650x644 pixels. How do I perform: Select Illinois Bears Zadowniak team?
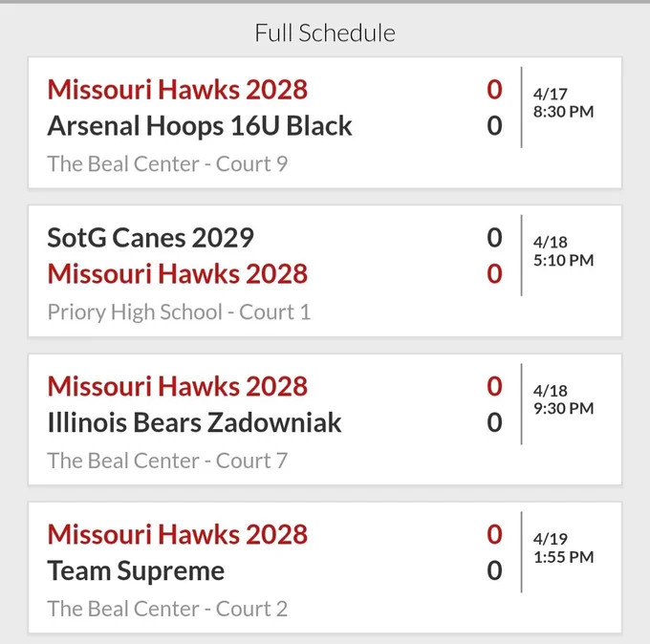(x=194, y=422)
